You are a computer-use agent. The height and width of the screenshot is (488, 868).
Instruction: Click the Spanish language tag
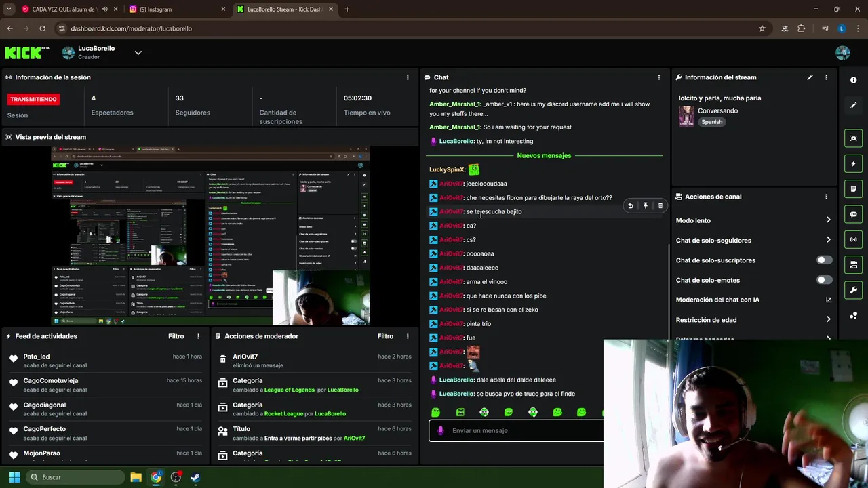tap(712, 122)
